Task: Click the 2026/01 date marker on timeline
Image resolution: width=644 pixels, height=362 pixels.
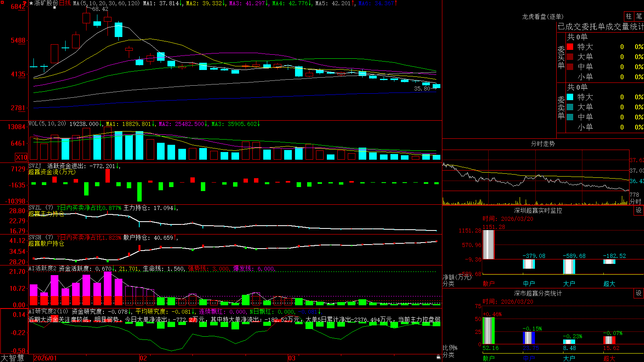Action: [45, 358]
